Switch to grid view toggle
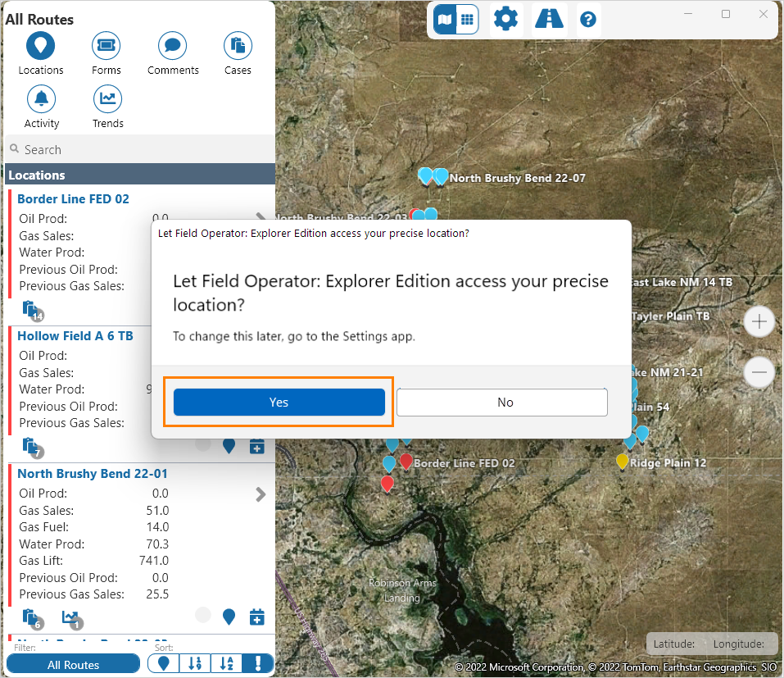 [467, 19]
